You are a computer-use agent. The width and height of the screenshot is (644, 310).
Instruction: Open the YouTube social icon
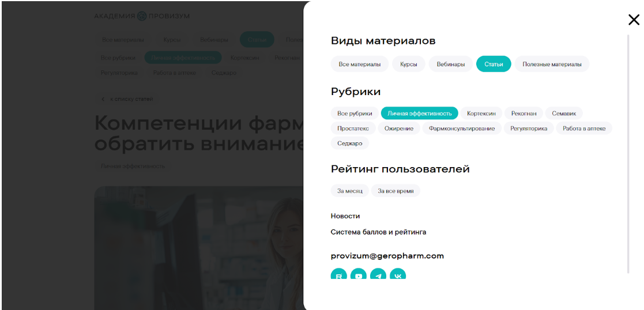click(359, 274)
